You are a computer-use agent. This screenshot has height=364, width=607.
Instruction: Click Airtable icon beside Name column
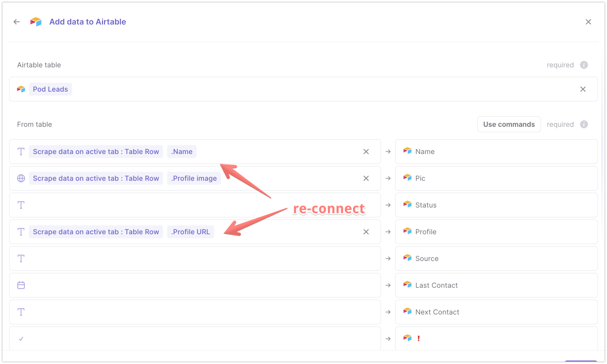pos(407,151)
